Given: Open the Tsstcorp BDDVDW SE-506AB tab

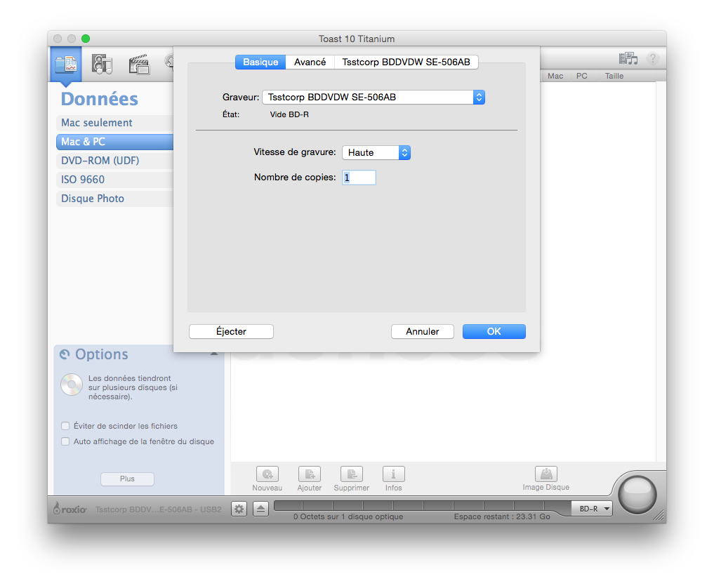Looking at the screenshot, I should coord(406,62).
